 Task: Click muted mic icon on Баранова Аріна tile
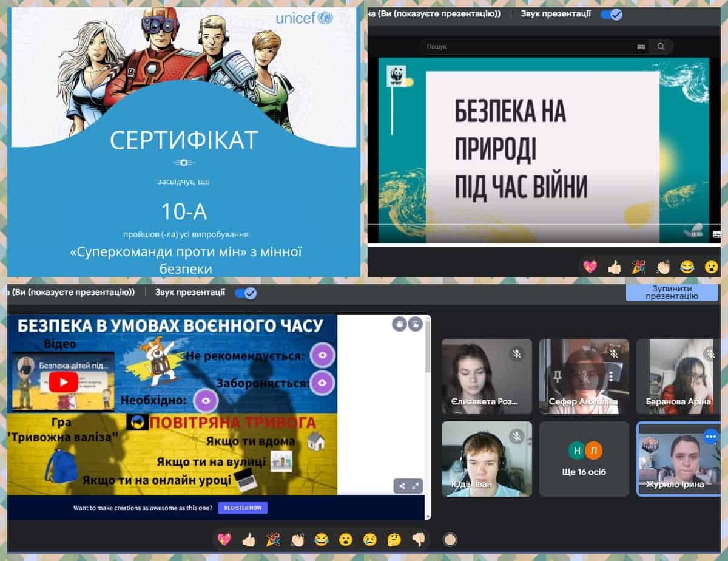711,353
